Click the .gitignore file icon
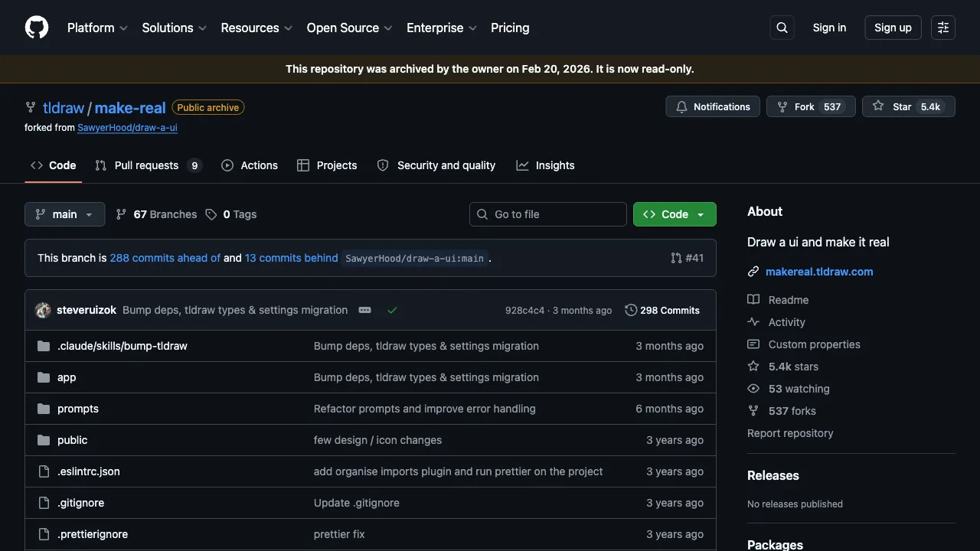 click(x=44, y=503)
